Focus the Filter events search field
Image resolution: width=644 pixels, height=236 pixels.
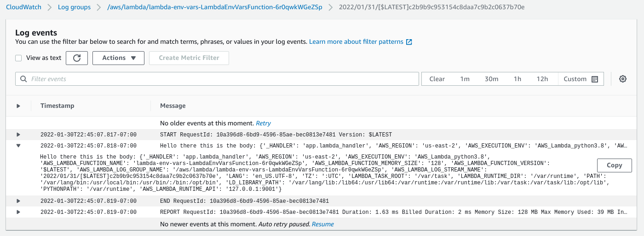point(221,79)
